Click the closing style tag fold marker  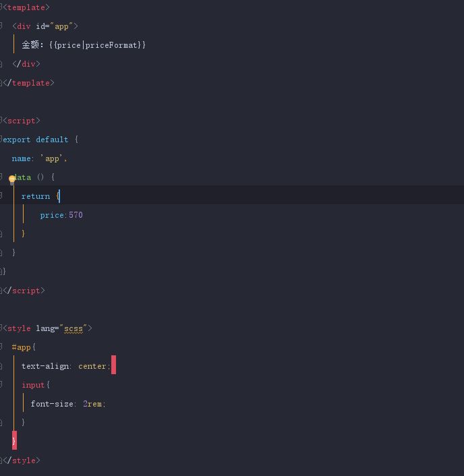[2, 460]
